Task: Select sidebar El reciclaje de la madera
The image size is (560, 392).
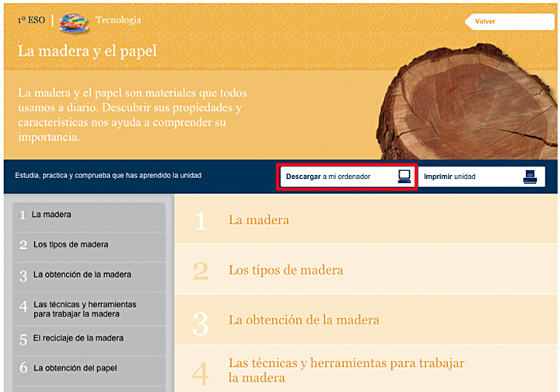Action: click(x=89, y=339)
